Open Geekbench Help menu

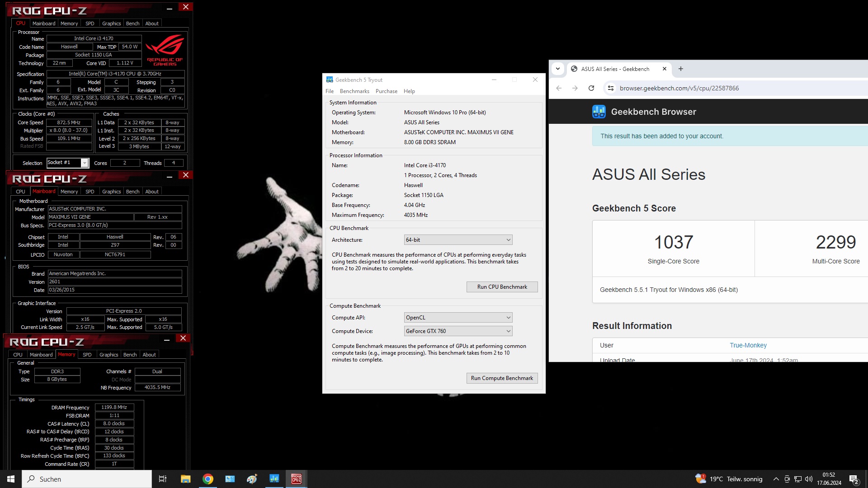409,91
